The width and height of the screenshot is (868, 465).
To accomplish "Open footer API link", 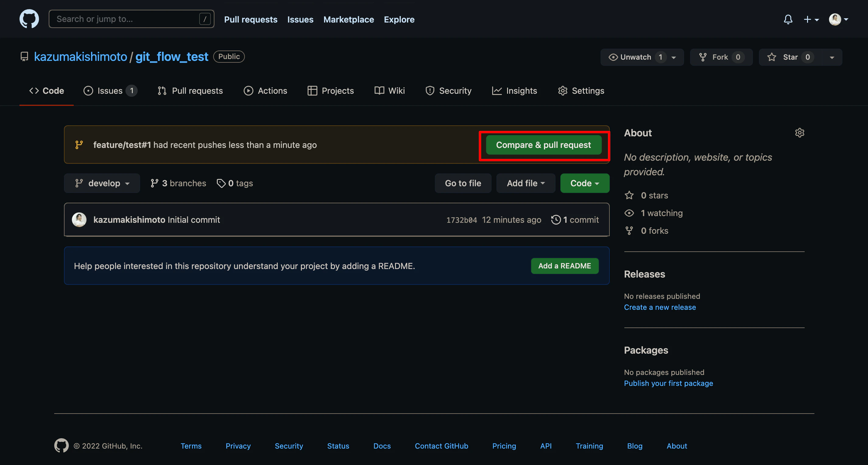I will pyautogui.click(x=546, y=446).
